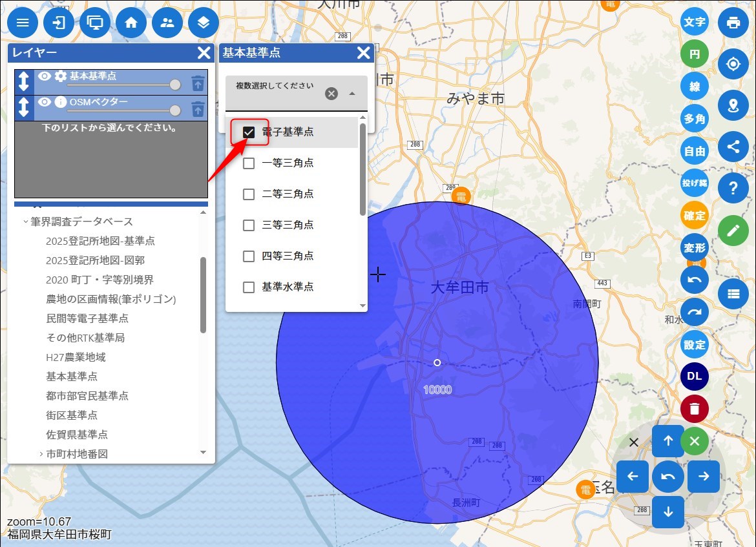The height and width of the screenshot is (547, 756).
Task: Open the layers stack icon
Action: [204, 23]
